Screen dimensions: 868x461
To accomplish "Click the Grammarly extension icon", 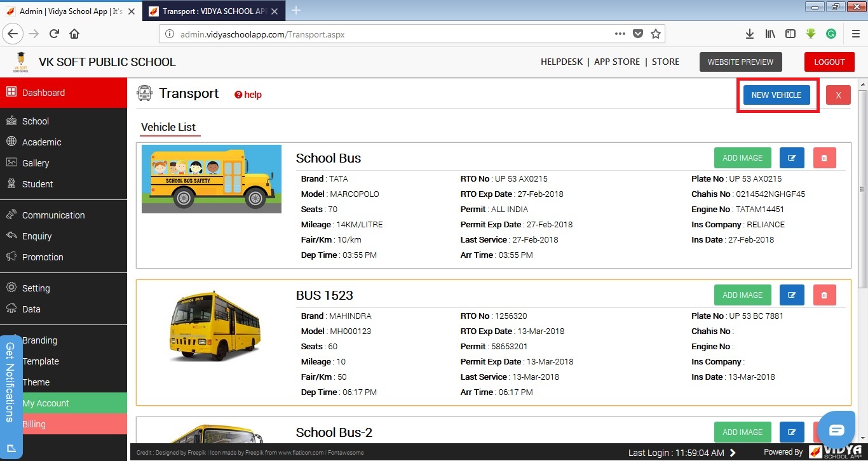I will click(831, 34).
